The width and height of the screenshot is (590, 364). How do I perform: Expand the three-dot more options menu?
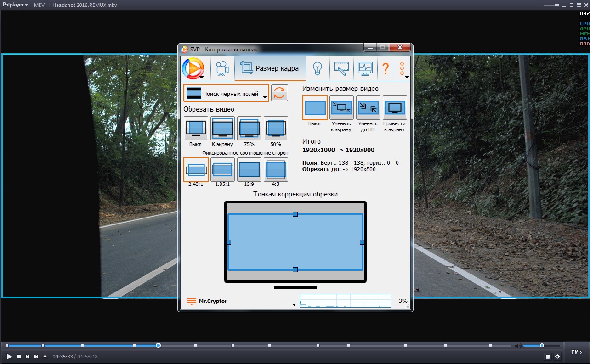point(403,69)
